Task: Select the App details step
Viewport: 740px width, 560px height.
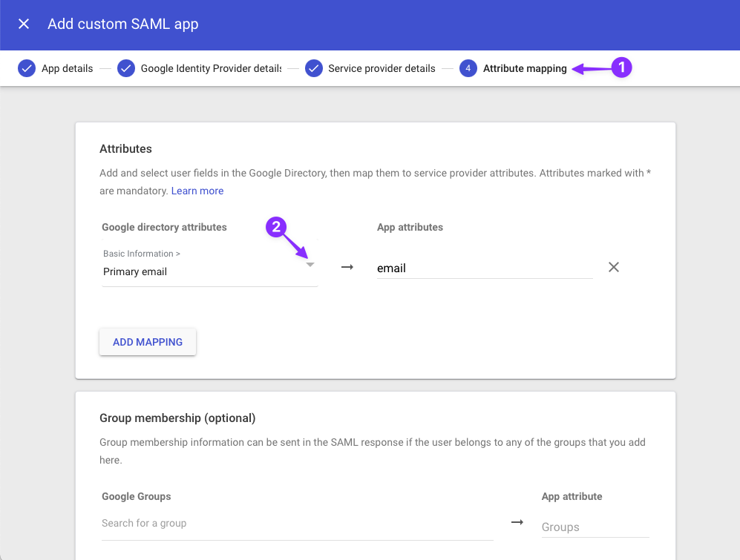Action: (68, 67)
